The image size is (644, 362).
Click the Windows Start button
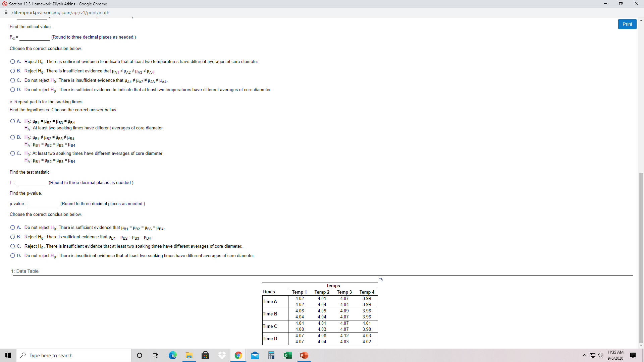pos(8,355)
